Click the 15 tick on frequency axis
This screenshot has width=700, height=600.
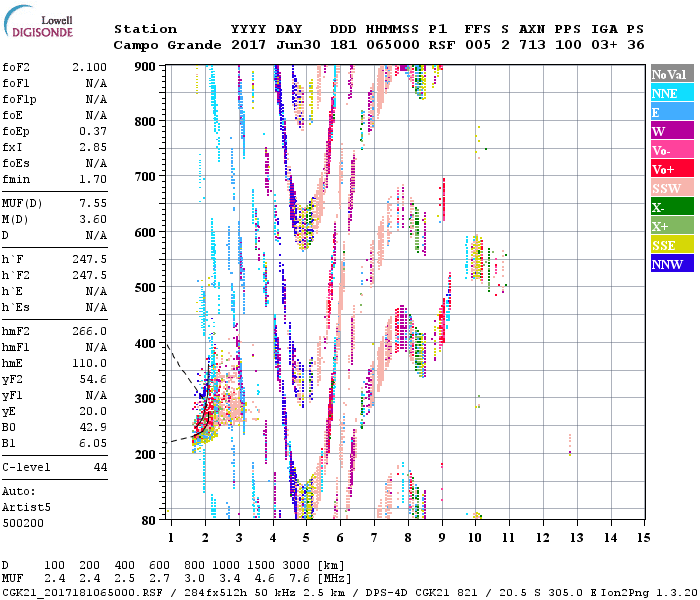[x=643, y=538]
